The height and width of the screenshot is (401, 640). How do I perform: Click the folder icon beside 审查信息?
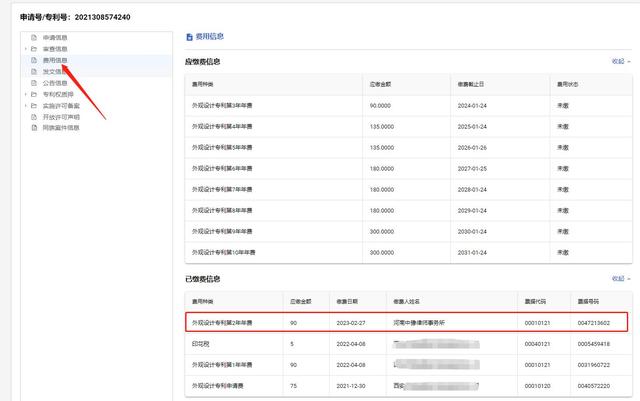(x=34, y=49)
